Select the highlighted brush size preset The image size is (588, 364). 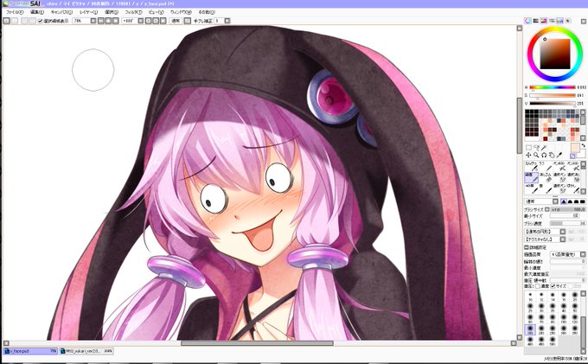tap(530, 329)
